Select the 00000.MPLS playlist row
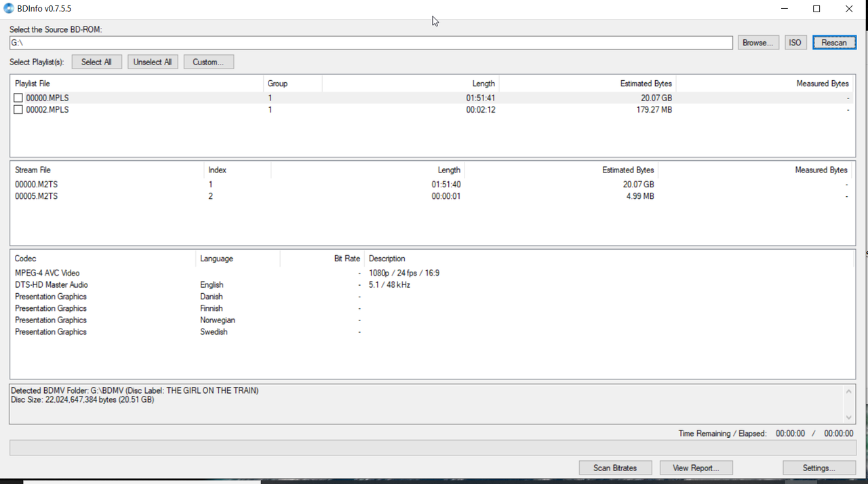The width and height of the screenshot is (868, 484). 432,98
